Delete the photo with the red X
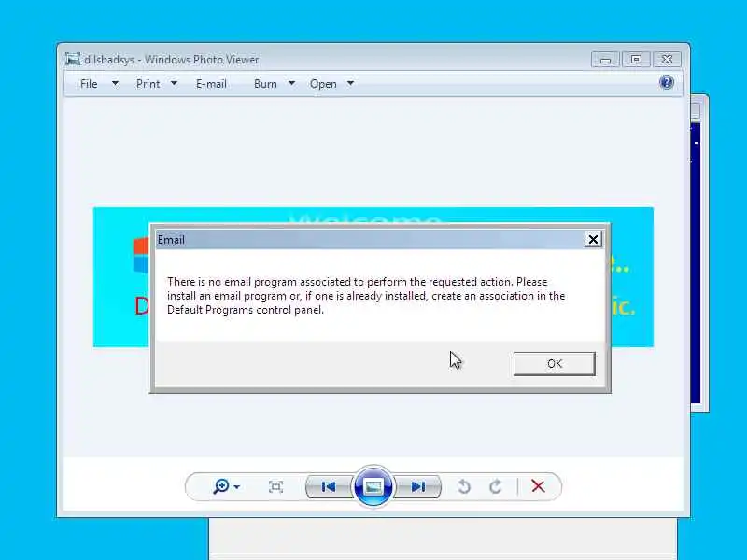The width and height of the screenshot is (747, 560). [538, 486]
